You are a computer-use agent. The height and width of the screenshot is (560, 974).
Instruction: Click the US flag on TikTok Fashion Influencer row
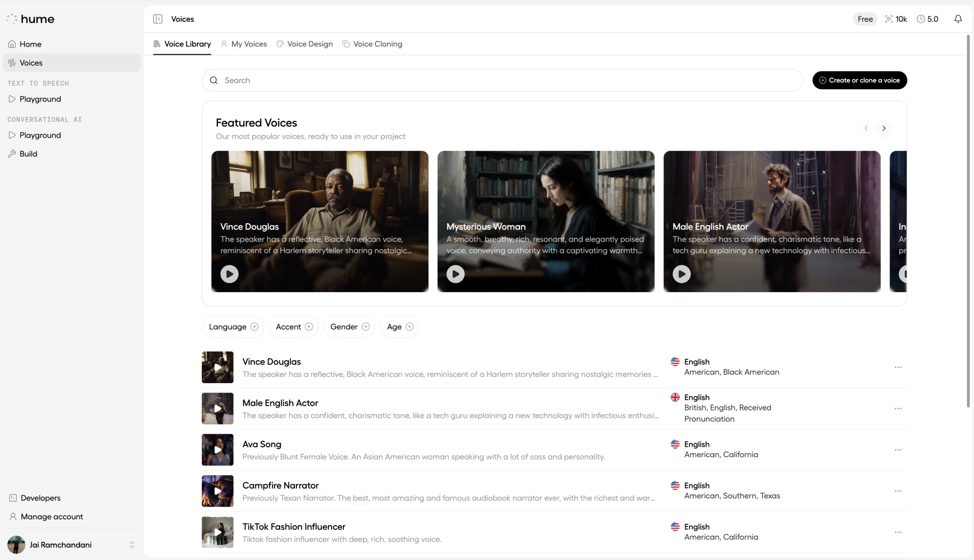click(675, 526)
